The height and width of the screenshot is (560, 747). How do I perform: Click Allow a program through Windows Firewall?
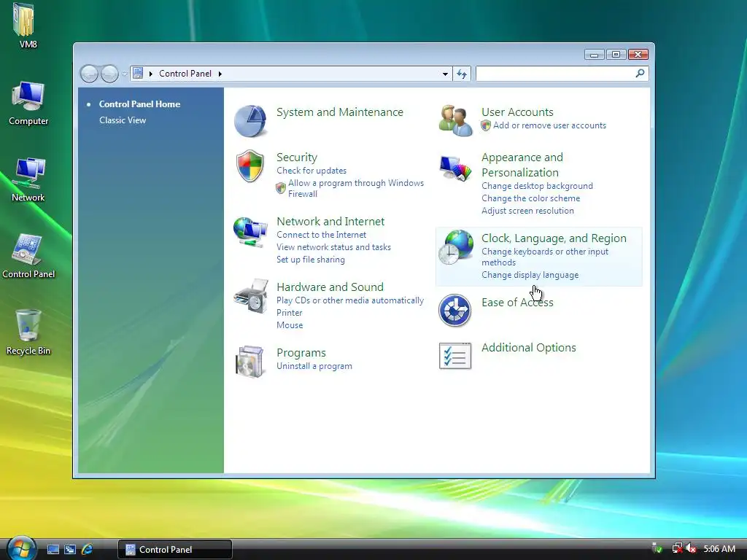coord(356,188)
